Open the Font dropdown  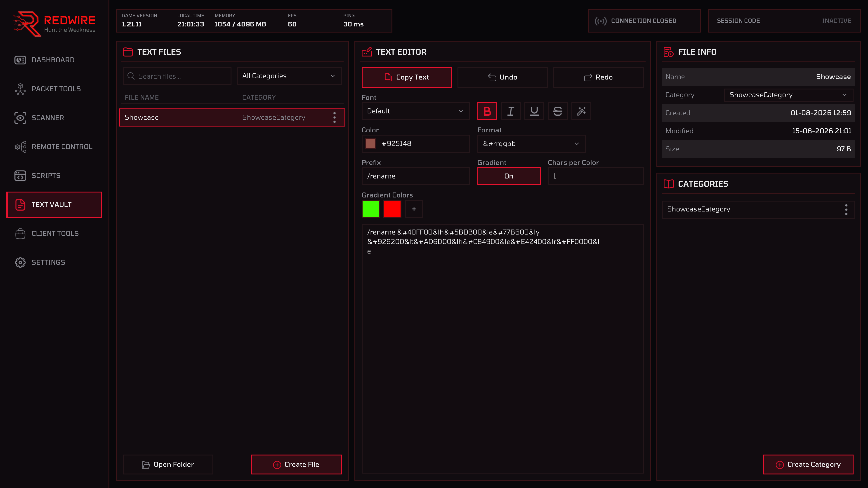[x=415, y=111]
